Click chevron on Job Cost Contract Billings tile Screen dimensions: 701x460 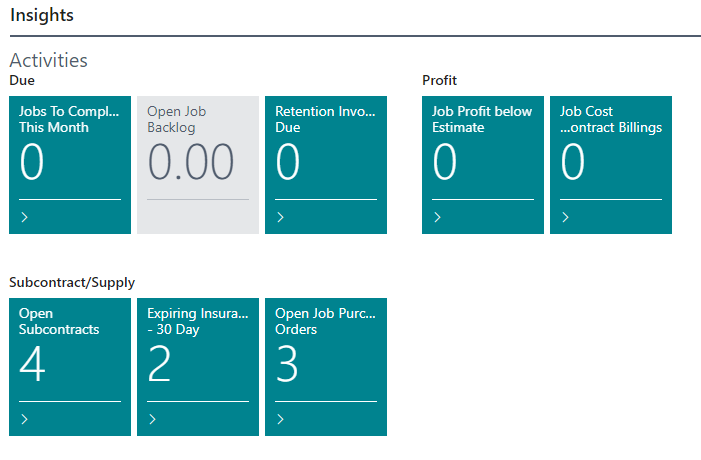point(565,217)
